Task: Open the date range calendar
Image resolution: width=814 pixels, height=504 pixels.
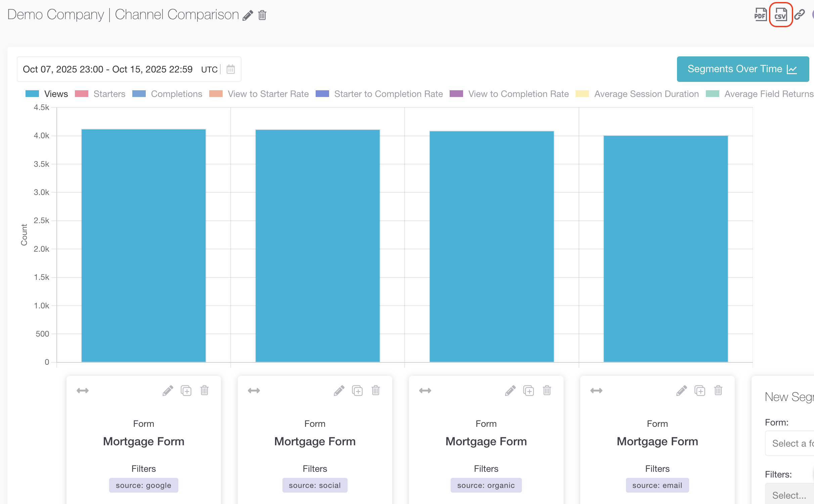Action: pos(231,69)
